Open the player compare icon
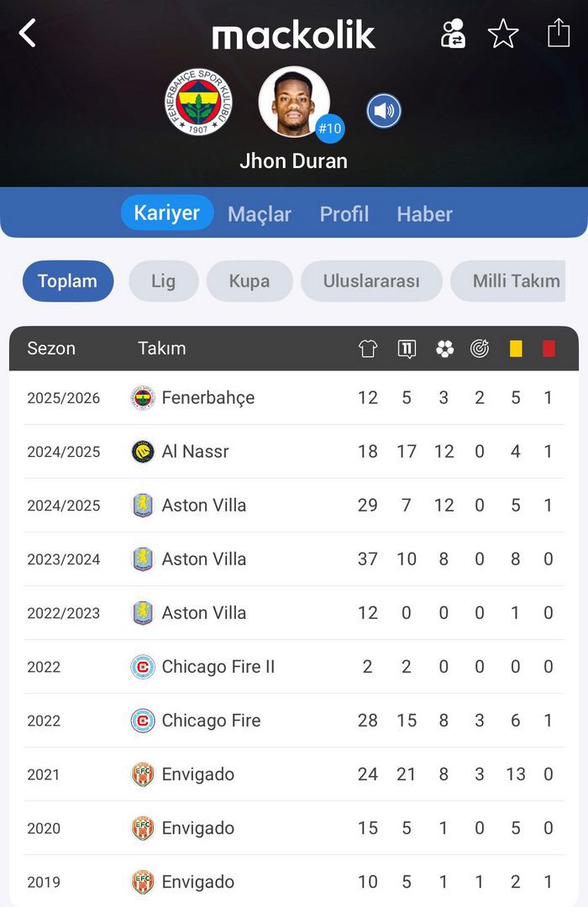588x907 pixels. pyautogui.click(x=453, y=34)
